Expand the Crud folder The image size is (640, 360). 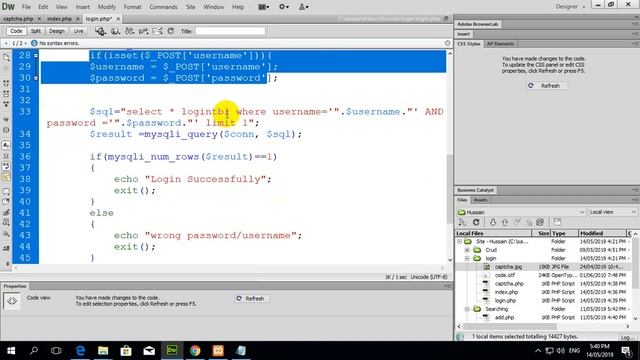coord(467,250)
